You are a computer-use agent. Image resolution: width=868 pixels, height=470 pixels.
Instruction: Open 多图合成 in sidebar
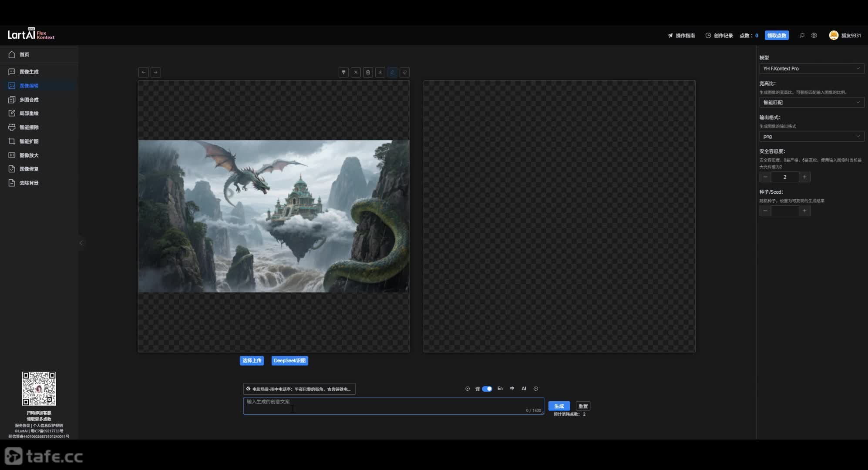click(x=39, y=100)
